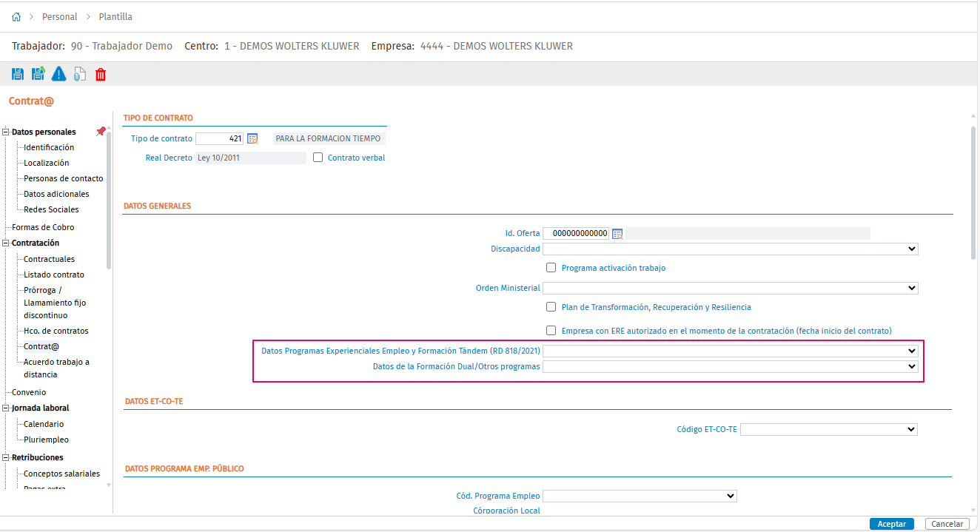Collapse the Datos personales tree node
The width and height of the screenshot is (980, 532).
[7, 132]
